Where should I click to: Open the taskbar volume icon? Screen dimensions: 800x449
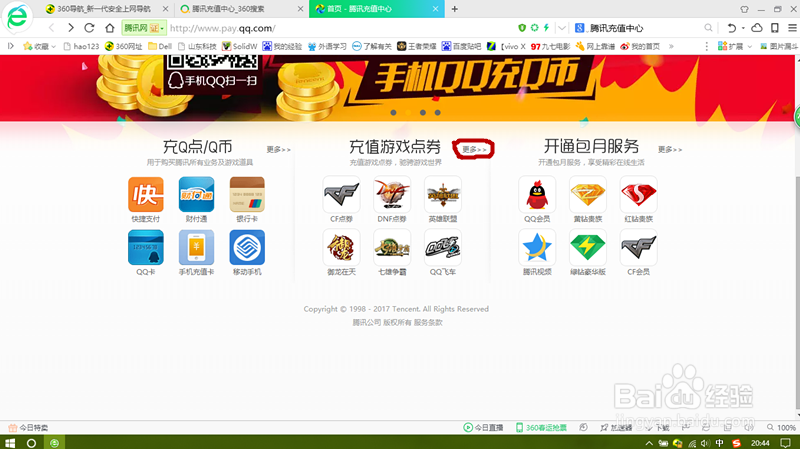pyautogui.click(x=705, y=443)
